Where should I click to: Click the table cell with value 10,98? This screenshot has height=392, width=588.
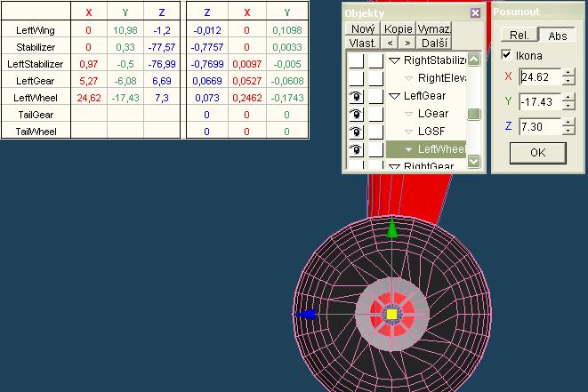(125, 30)
